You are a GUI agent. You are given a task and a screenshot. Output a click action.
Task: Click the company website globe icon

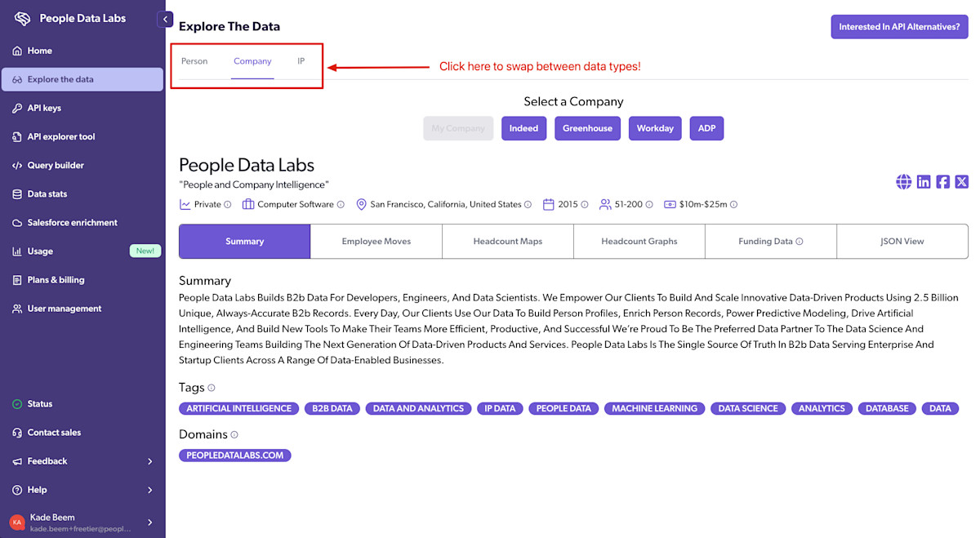click(x=903, y=181)
